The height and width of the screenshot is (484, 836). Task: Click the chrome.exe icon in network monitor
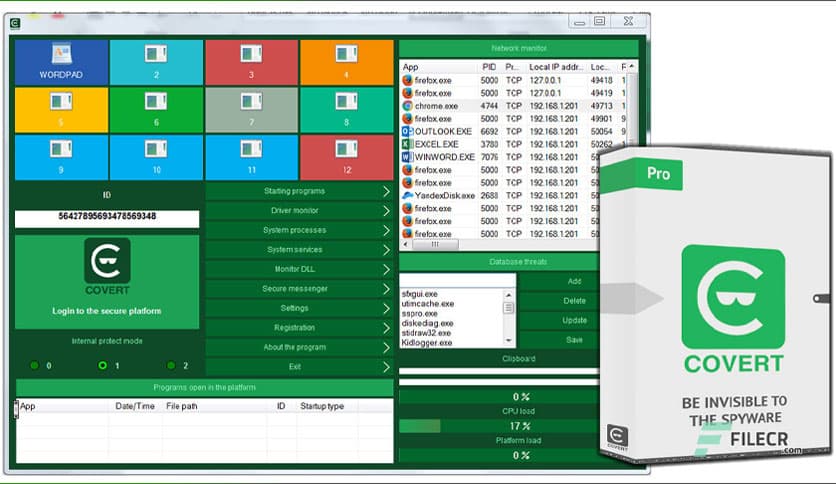(x=408, y=105)
